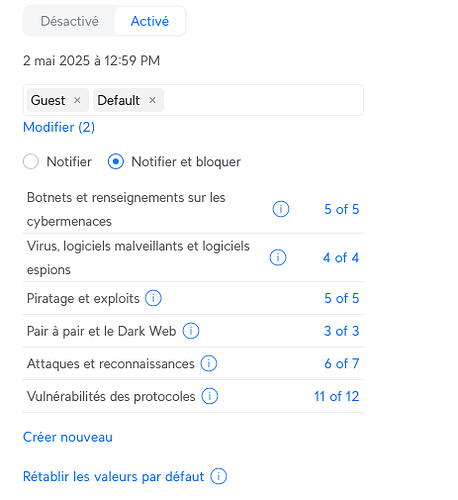Click inside the networks tag input field
The width and height of the screenshot is (458, 500).
(x=262, y=100)
